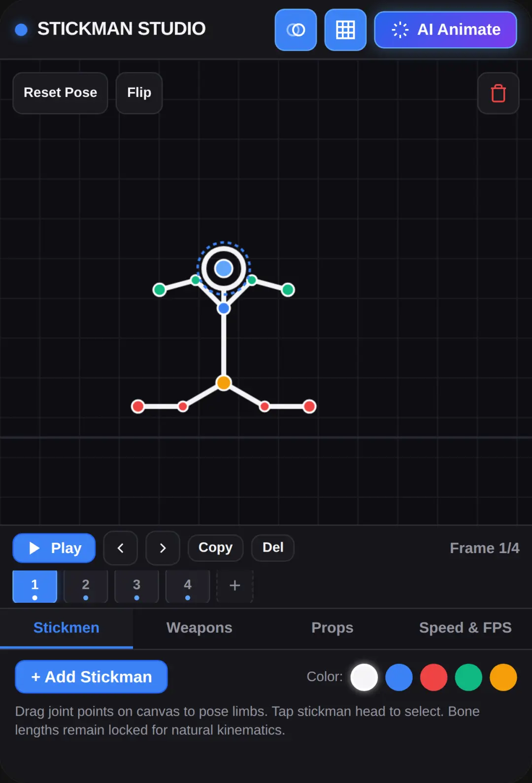Flip the selected stickman
Viewport: 532px width, 783px height.
point(139,93)
